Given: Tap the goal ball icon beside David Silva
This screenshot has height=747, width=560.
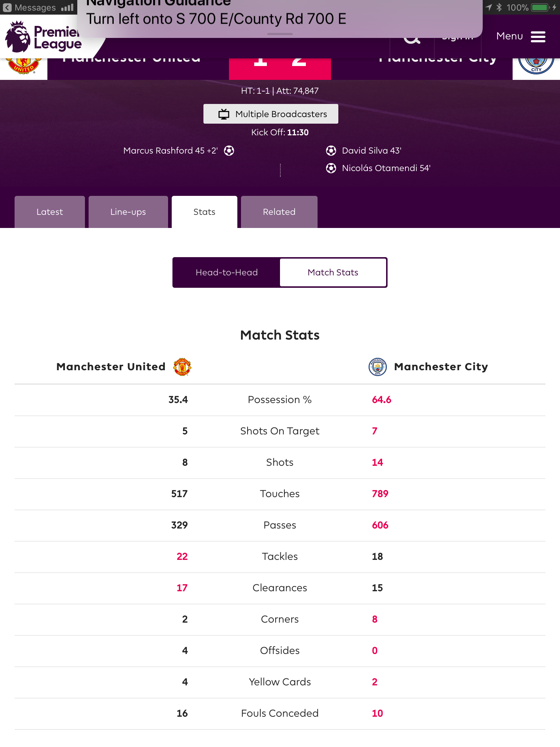Looking at the screenshot, I should pos(331,151).
